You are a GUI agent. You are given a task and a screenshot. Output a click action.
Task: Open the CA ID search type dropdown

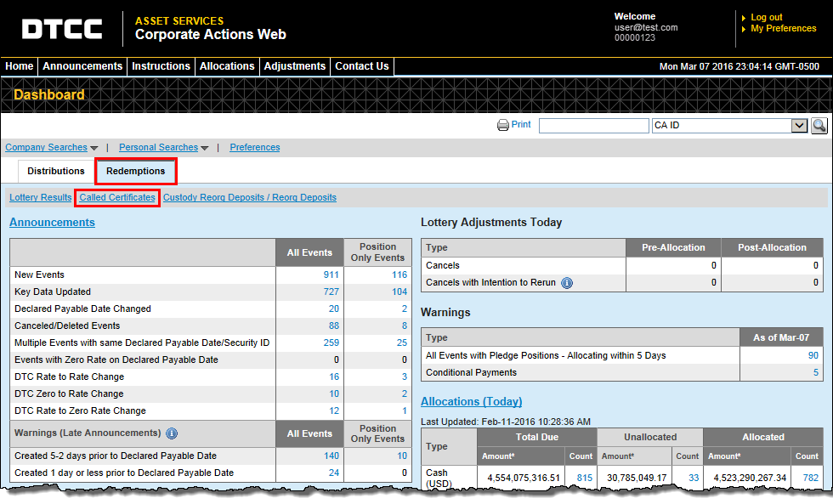tap(798, 126)
